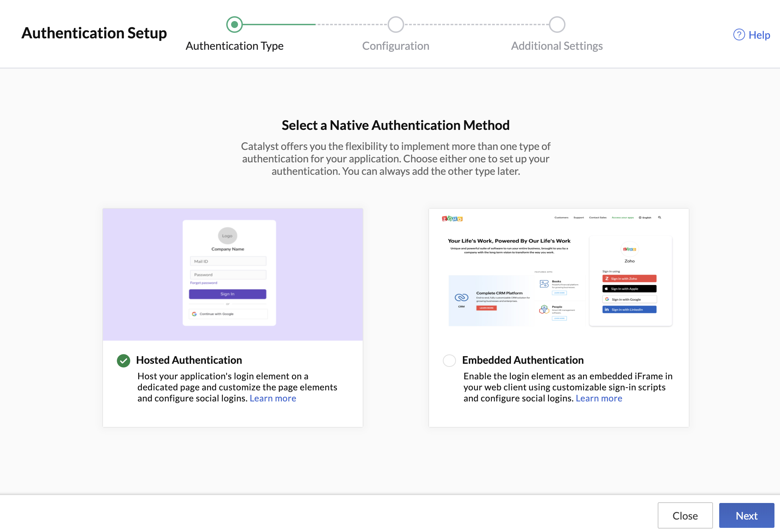Select the Embedded Authentication option

point(449,360)
